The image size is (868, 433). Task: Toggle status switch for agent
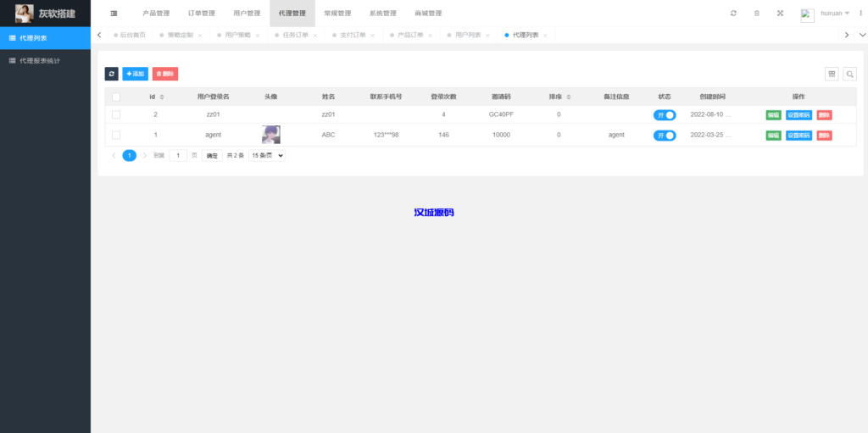tap(665, 136)
